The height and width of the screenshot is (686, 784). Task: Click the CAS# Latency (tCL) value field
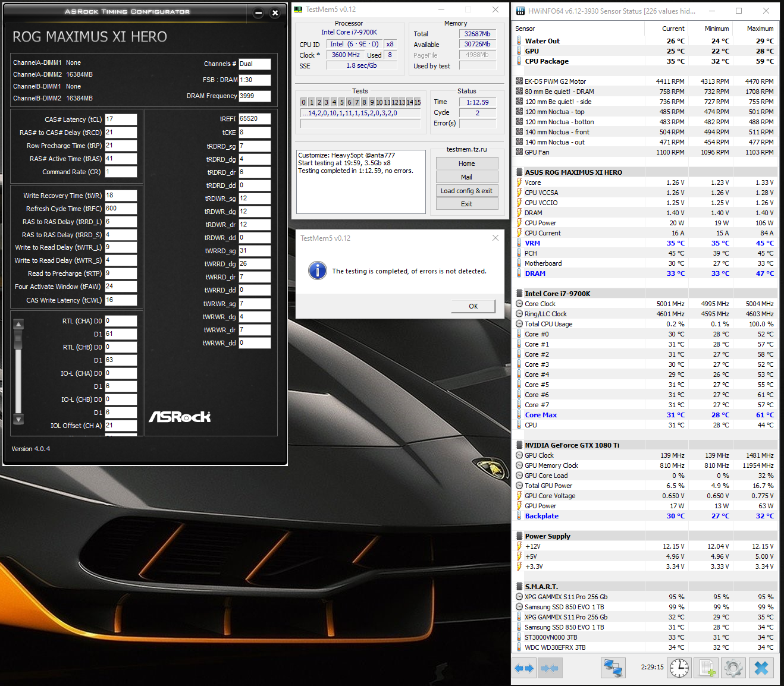[121, 119]
